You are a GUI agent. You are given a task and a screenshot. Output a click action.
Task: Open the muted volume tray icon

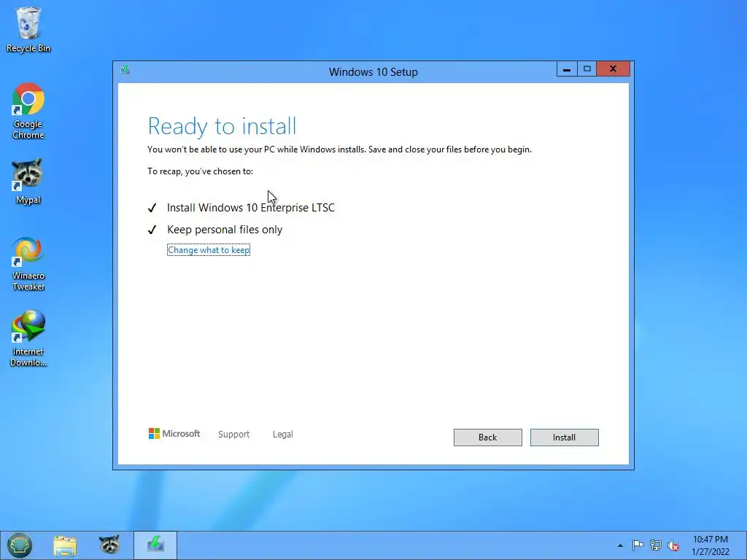pyautogui.click(x=673, y=545)
